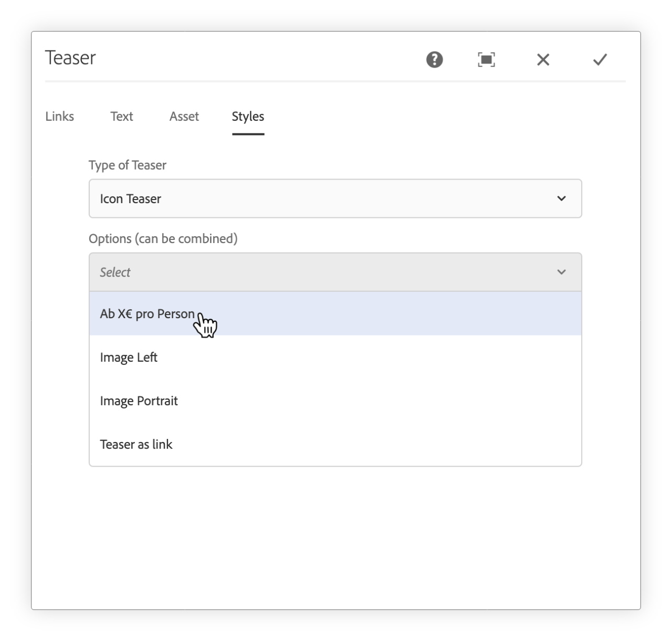The image size is (672, 641).
Task: Select the 'Image Portrait' option
Action: point(139,401)
